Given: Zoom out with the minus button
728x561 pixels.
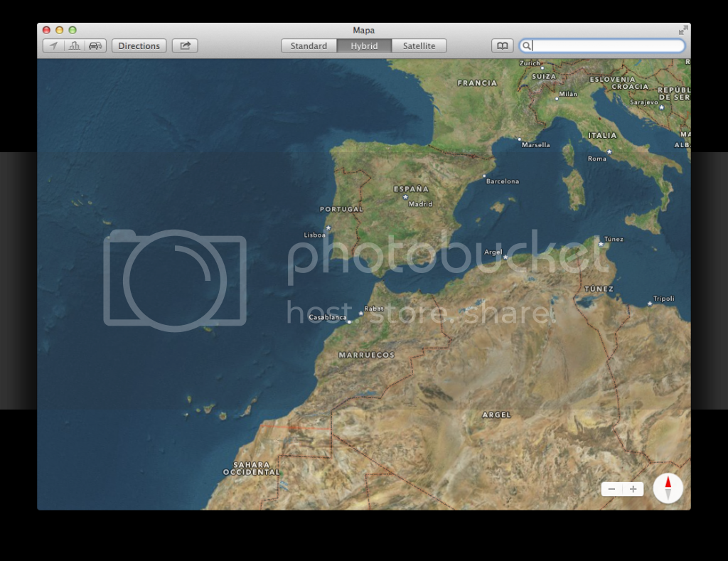Looking at the screenshot, I should pyautogui.click(x=611, y=489).
